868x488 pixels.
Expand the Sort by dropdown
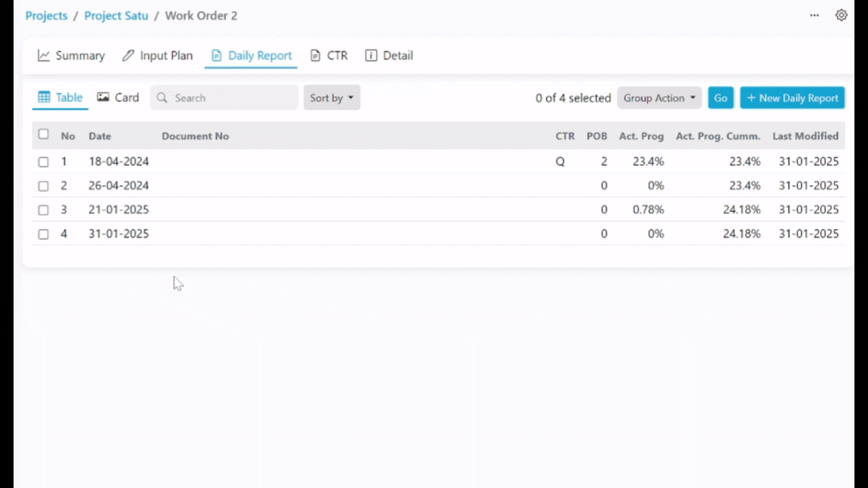tap(332, 98)
